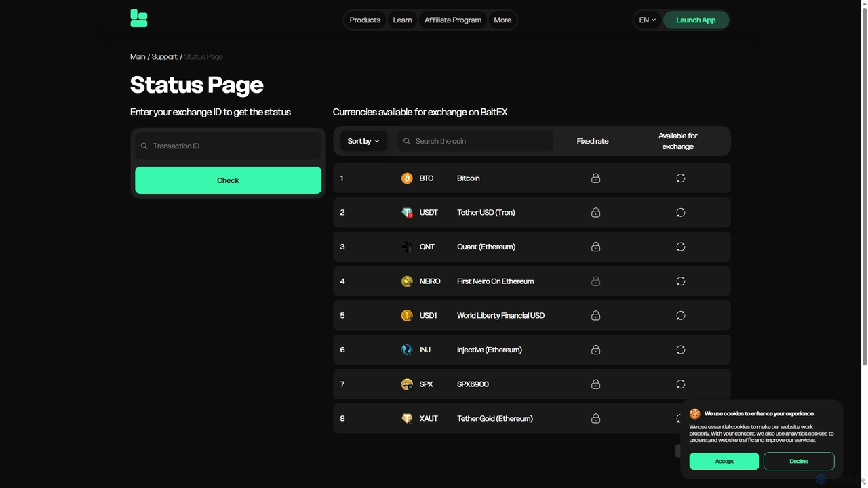Click the USDT Tether Tron coin icon

pyautogui.click(x=407, y=213)
